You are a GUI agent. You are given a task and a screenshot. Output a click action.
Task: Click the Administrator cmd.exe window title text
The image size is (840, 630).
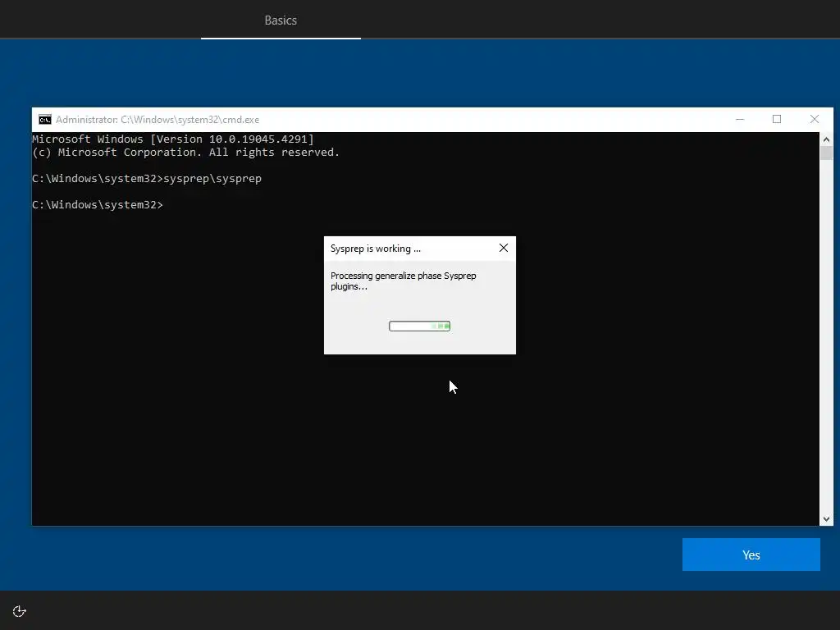tap(157, 120)
